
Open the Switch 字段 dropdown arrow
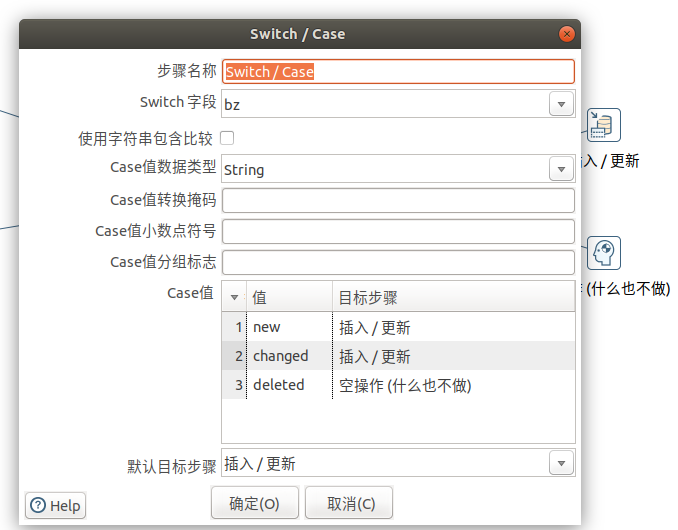coord(561,104)
